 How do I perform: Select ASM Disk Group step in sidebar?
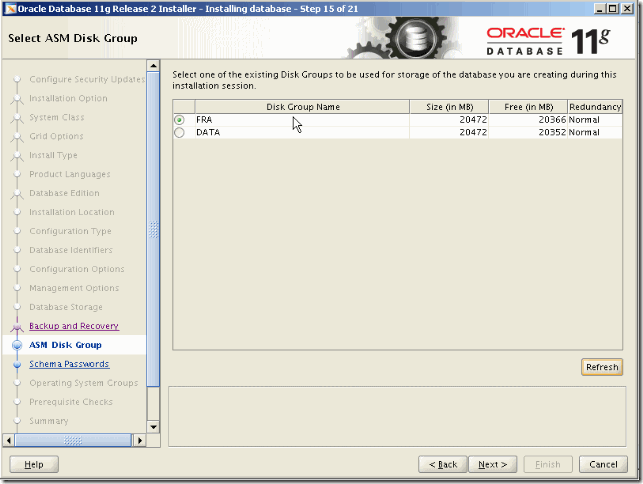(65, 345)
